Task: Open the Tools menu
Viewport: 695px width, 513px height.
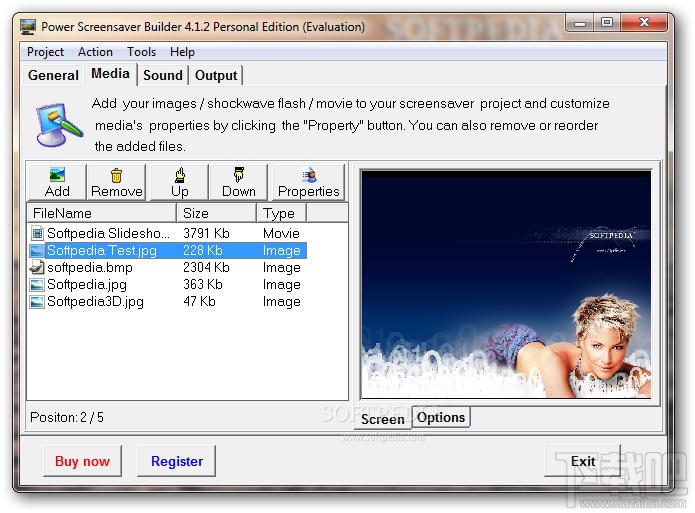Action: pos(141,52)
